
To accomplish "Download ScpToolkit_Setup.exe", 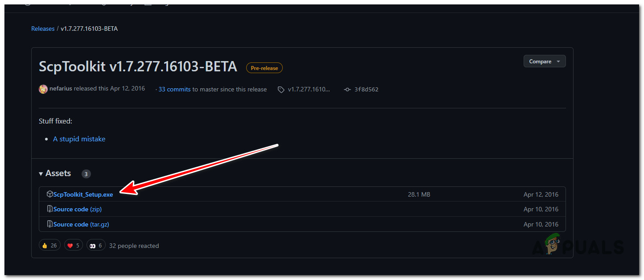I will point(83,194).
